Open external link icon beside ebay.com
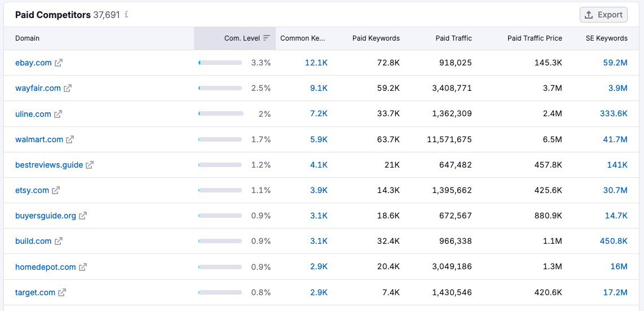The width and height of the screenshot is (644, 311). click(59, 63)
